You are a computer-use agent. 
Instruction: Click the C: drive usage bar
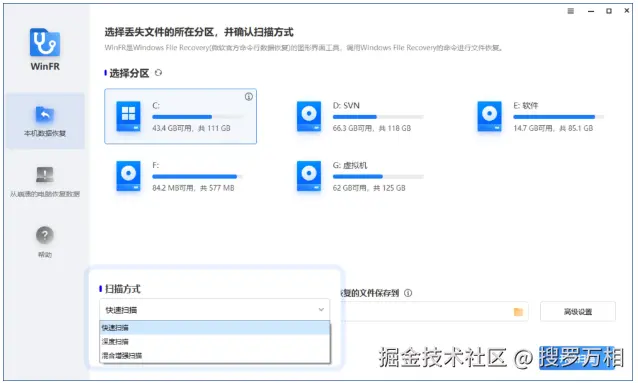[x=198, y=117]
